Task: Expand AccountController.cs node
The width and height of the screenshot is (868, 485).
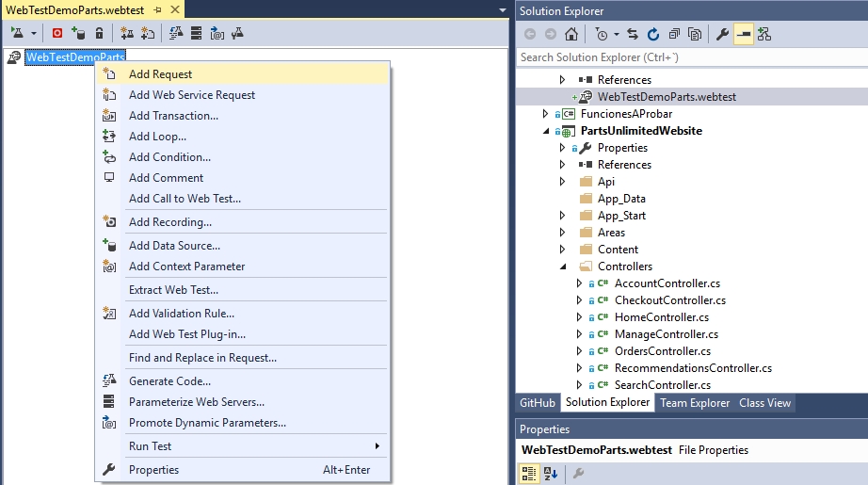Action: 579,283
